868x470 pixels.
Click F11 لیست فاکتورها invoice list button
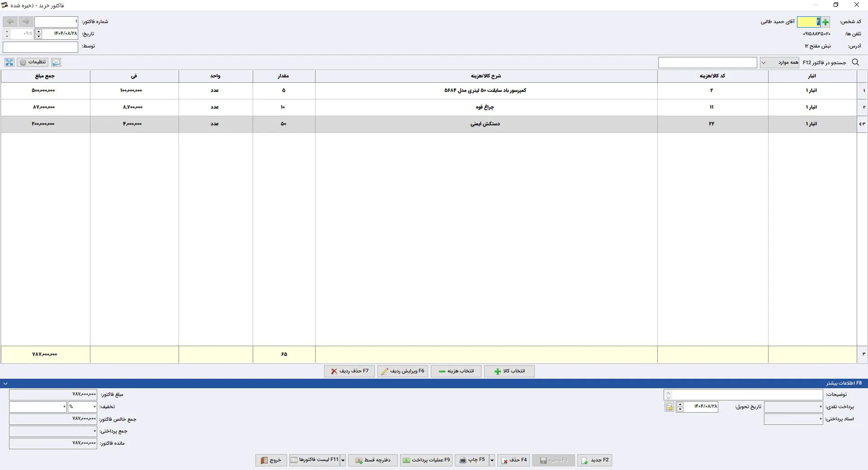pyautogui.click(x=315, y=460)
